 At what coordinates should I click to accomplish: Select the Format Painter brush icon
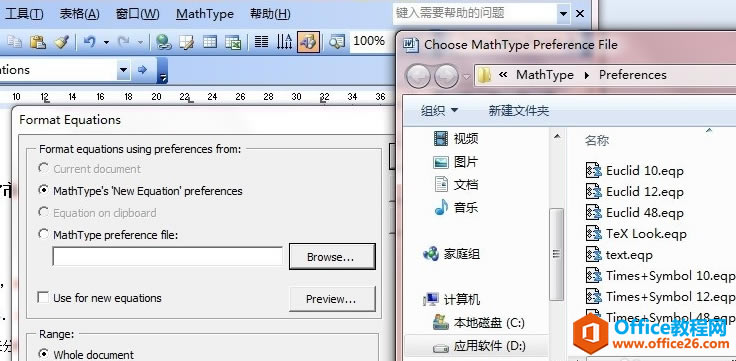(x=61, y=42)
